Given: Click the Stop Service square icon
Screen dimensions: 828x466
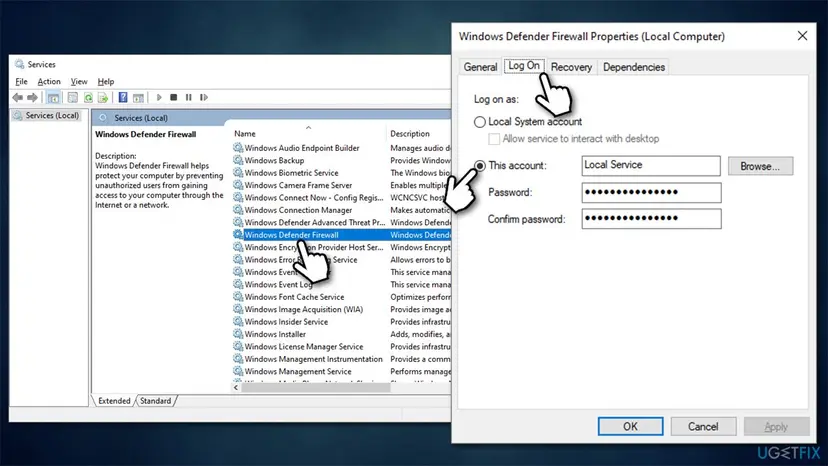Looking at the screenshot, I should tap(174, 97).
